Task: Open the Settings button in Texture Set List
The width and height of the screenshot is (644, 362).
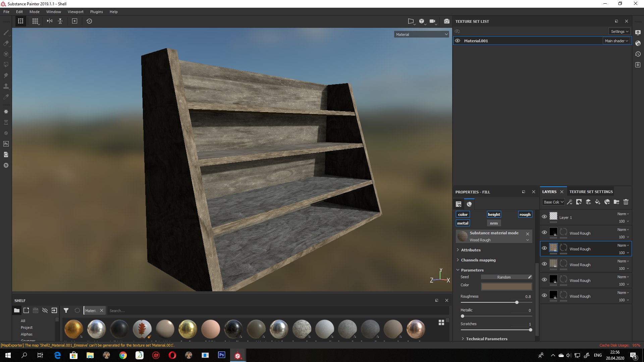Action: click(x=619, y=32)
